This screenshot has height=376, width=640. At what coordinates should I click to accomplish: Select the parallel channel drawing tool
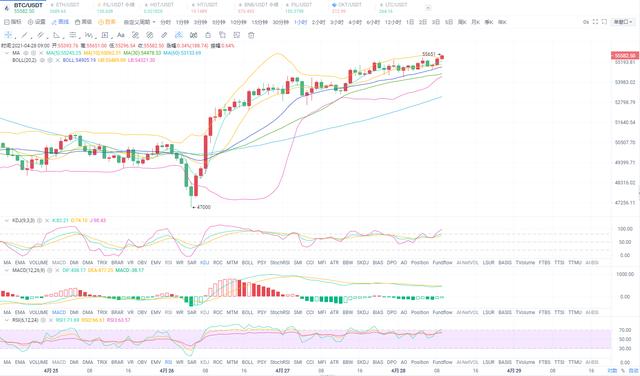click(x=40, y=35)
